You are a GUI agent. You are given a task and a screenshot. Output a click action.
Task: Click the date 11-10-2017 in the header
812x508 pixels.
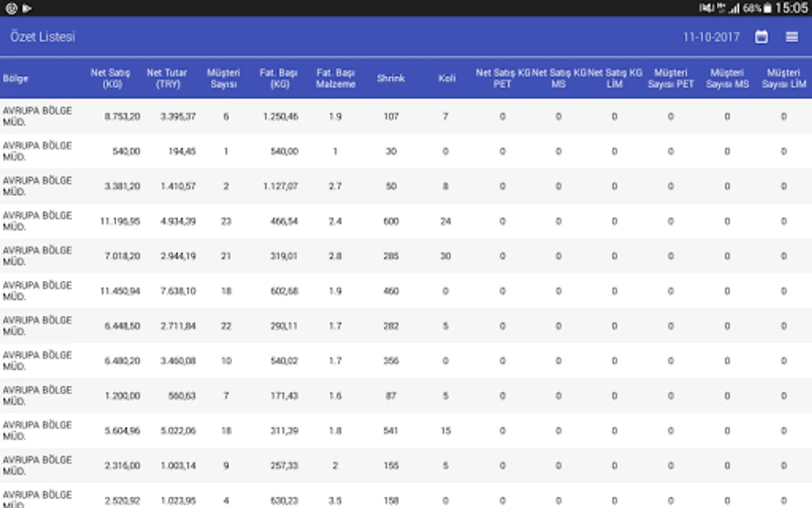tap(711, 37)
